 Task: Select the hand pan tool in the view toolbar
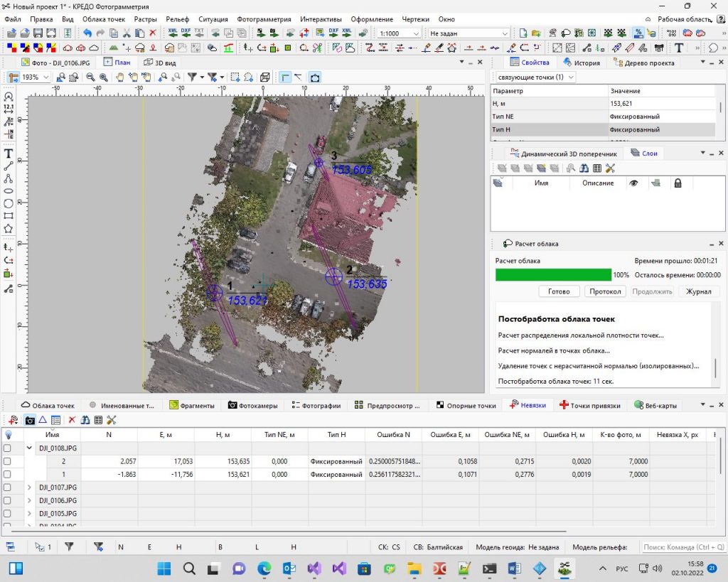119,77
